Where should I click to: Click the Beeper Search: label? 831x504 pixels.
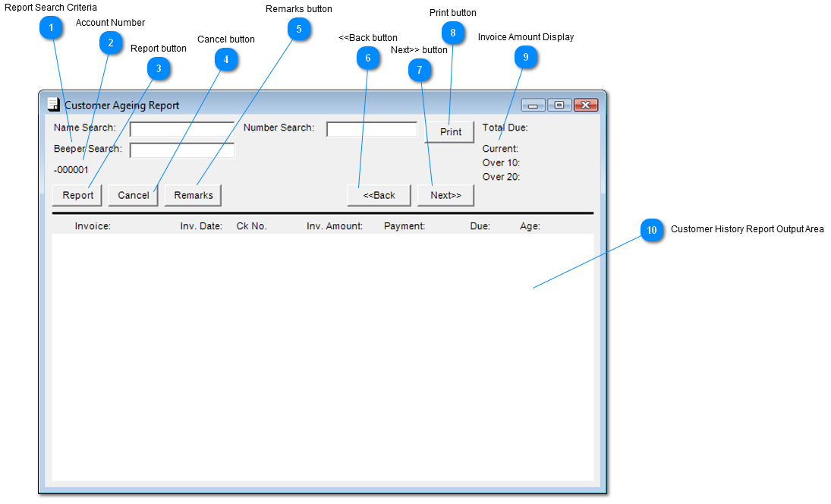88,148
